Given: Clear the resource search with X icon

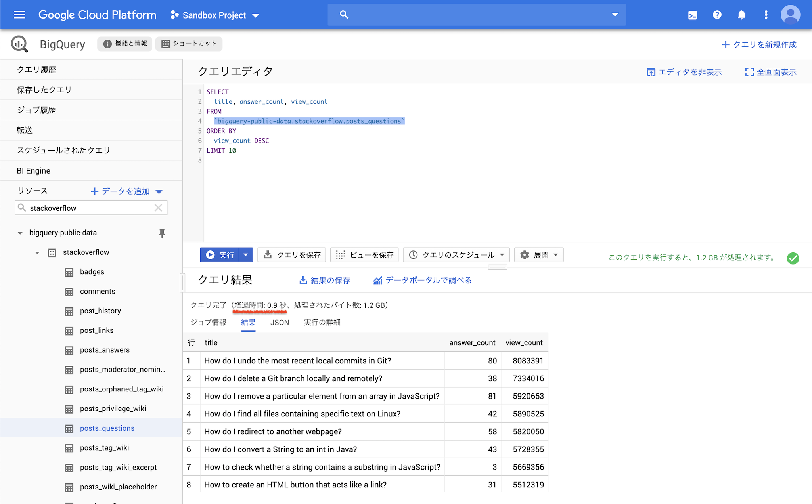Looking at the screenshot, I should click(x=158, y=208).
